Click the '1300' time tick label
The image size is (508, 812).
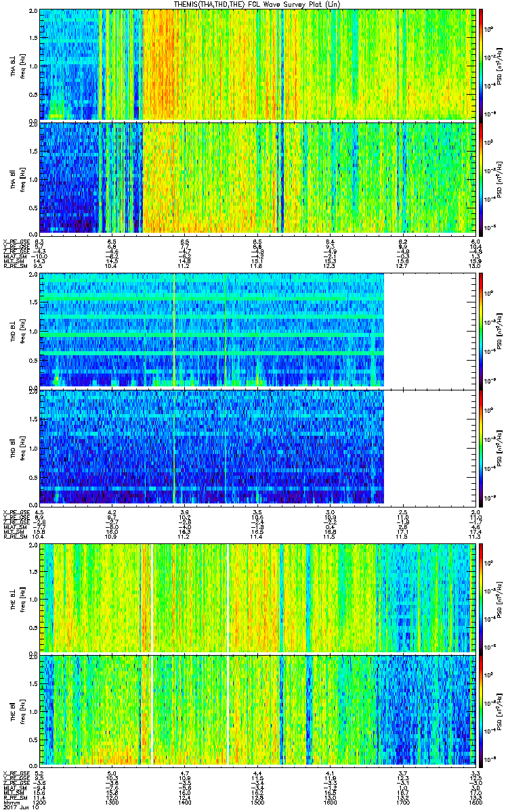[112, 801]
